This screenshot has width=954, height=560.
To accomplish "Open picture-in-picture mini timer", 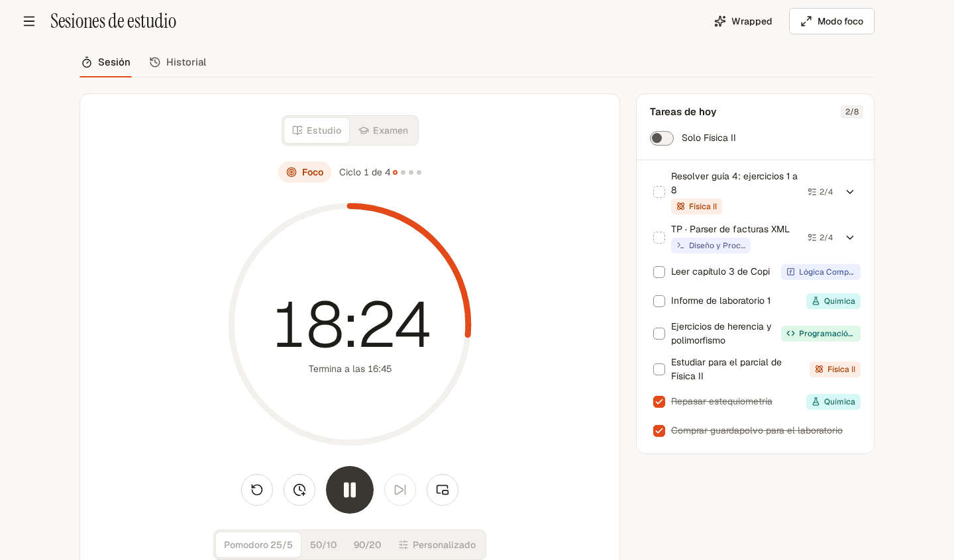I will [443, 490].
